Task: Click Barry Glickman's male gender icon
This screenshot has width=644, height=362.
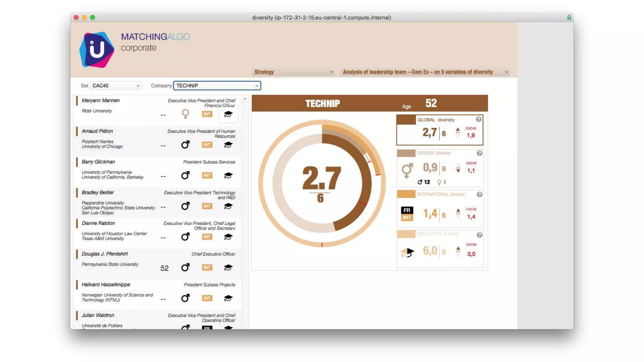Action: 186,175
